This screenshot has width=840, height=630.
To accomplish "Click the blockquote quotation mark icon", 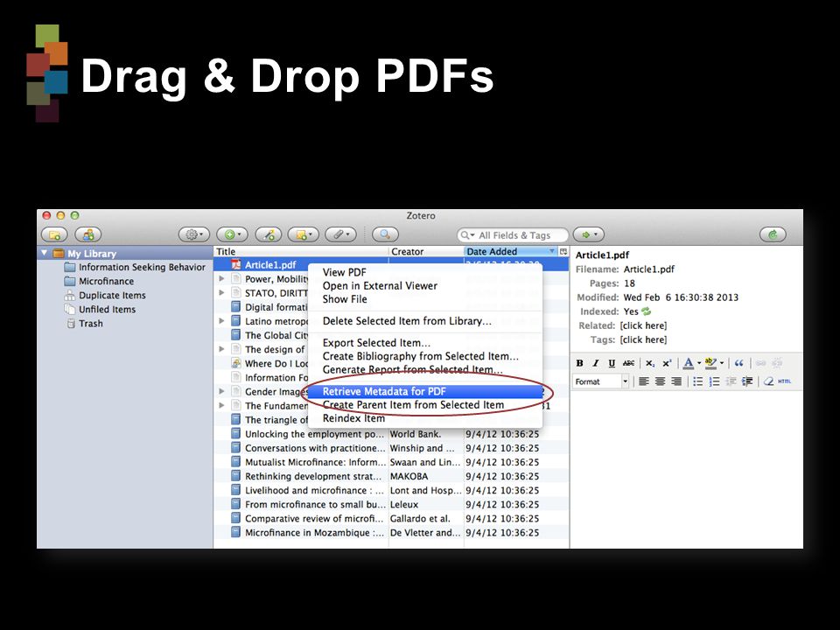I will pyautogui.click(x=738, y=363).
